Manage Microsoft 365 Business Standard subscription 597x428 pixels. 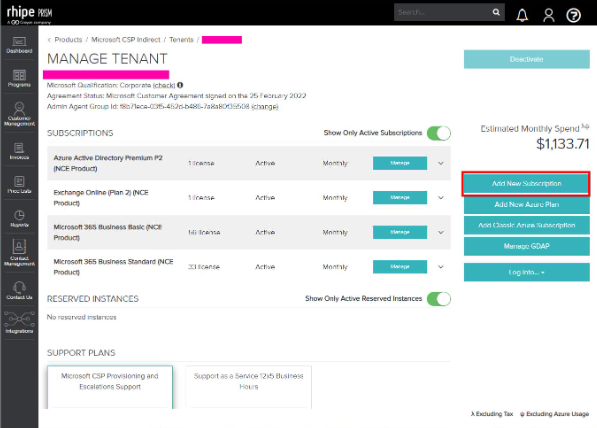click(x=400, y=267)
